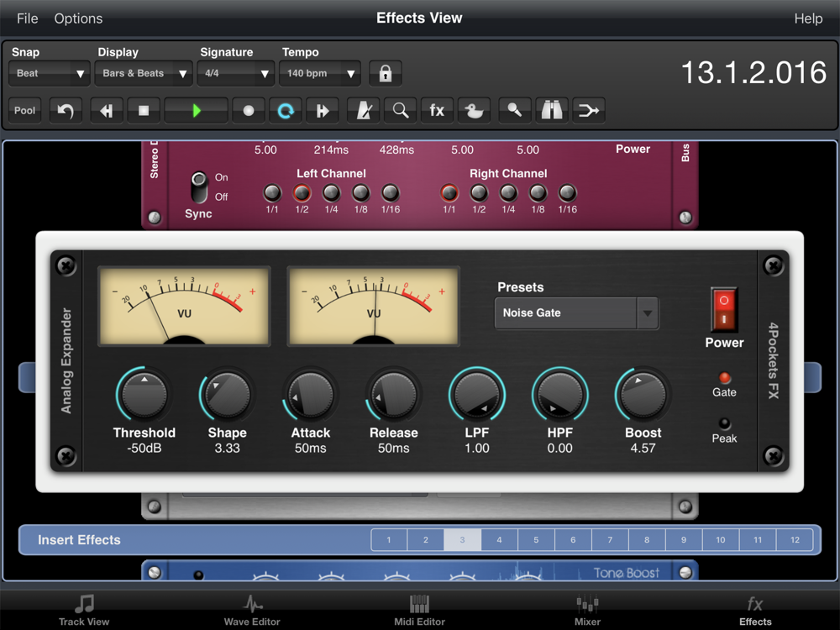Select Right Channel 1/1 button

[449, 192]
